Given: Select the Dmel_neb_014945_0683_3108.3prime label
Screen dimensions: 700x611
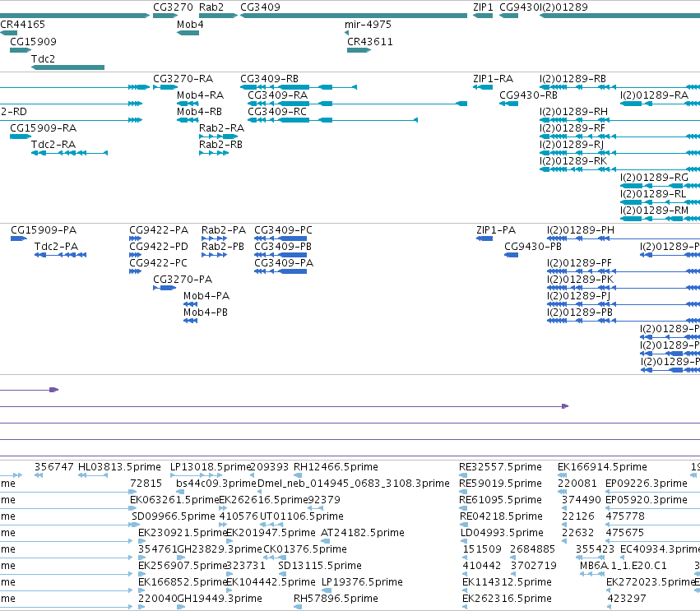Looking at the screenshot, I should (x=354, y=484).
